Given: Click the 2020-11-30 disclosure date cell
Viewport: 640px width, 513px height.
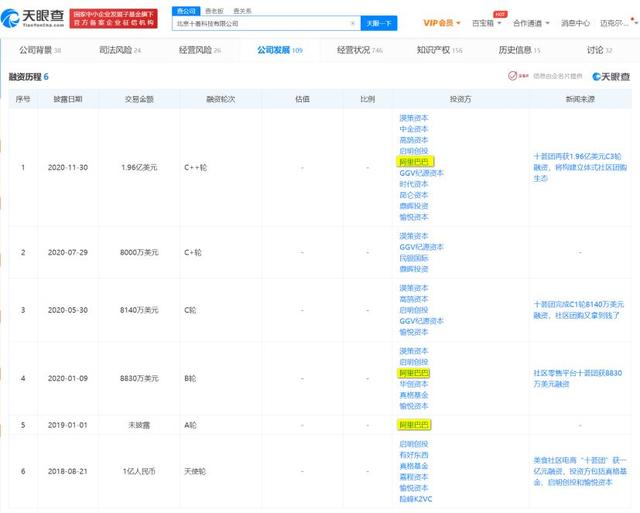Looking at the screenshot, I should tap(68, 167).
